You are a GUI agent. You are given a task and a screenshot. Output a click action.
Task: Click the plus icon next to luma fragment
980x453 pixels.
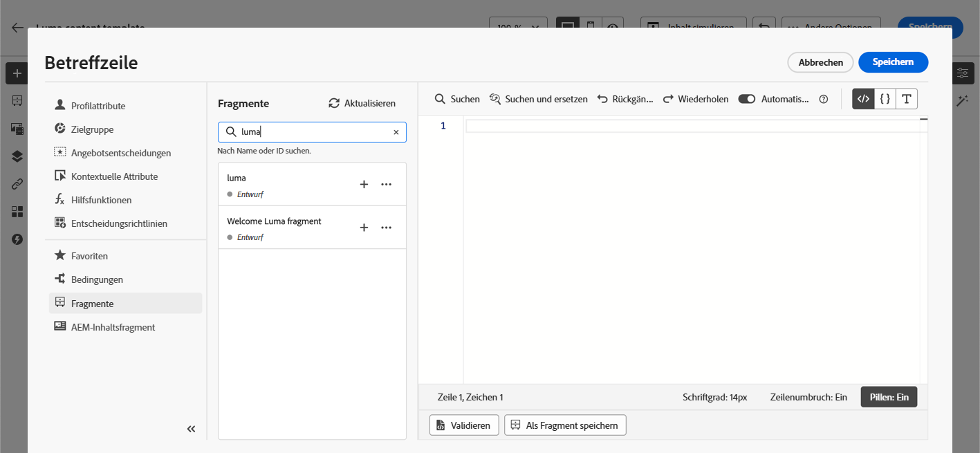pyautogui.click(x=364, y=185)
